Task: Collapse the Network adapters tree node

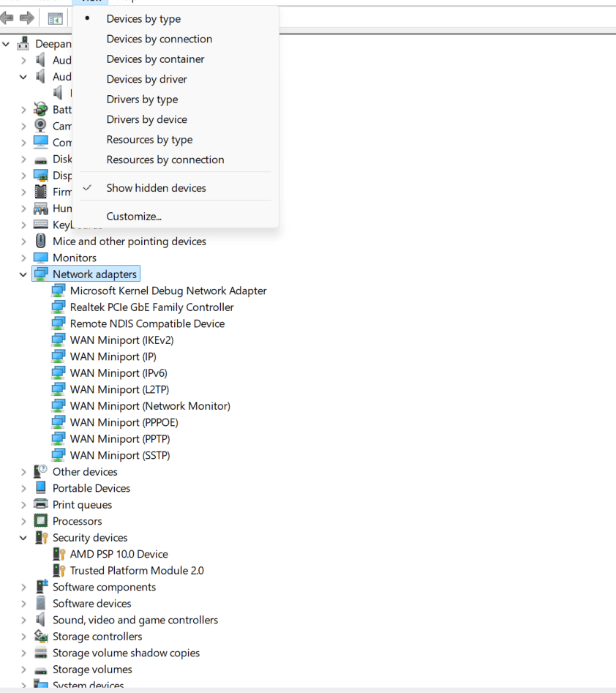Action: (x=23, y=274)
